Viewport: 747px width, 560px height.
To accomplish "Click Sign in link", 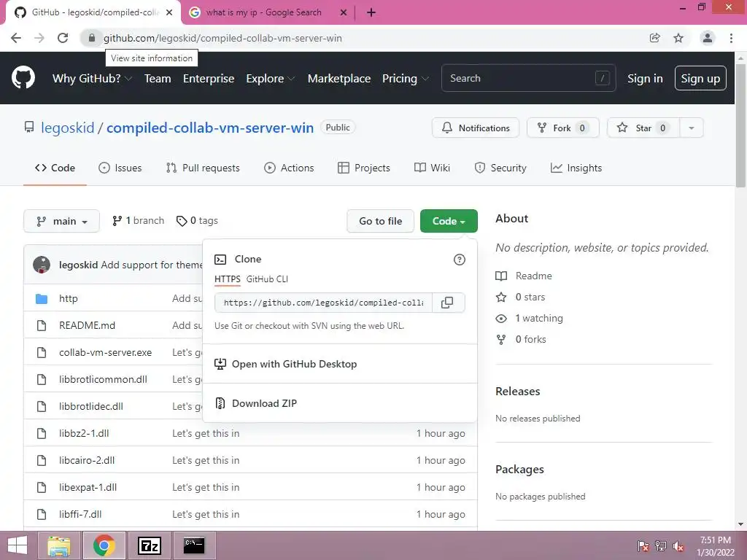I will pyautogui.click(x=645, y=78).
